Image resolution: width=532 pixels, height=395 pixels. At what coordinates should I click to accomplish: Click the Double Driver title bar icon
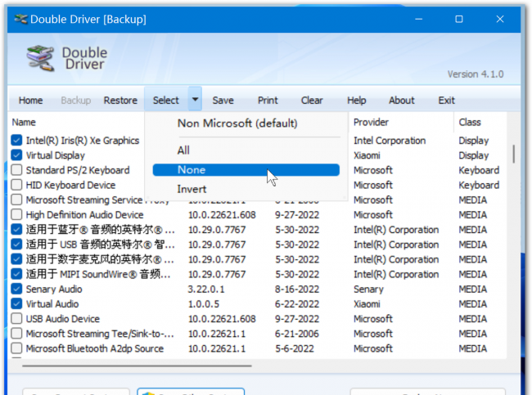click(20, 19)
